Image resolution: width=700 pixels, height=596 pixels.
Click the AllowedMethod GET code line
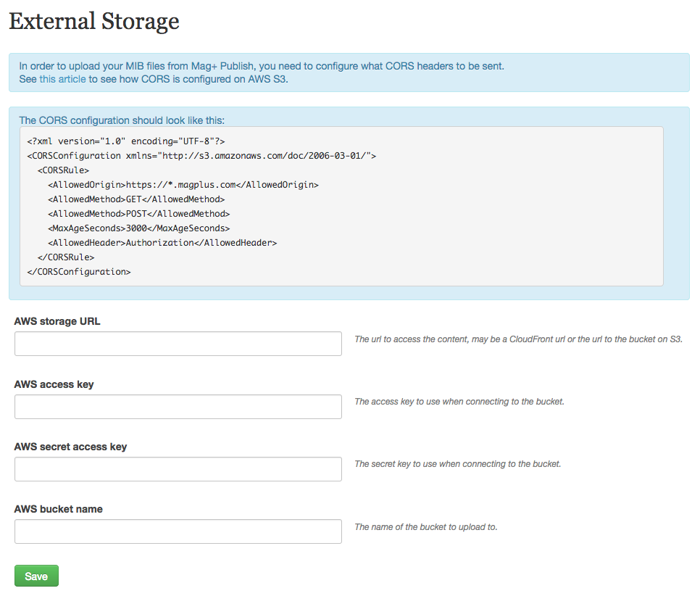point(136,199)
